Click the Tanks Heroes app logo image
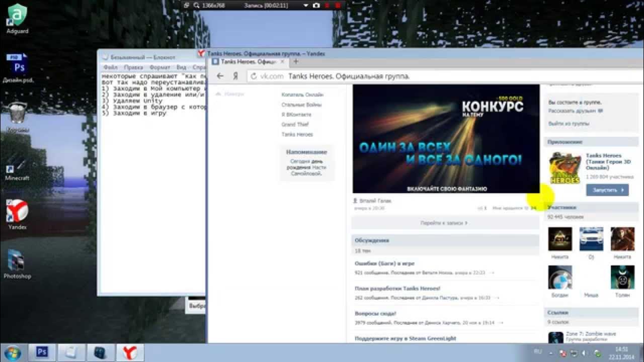 click(565, 168)
